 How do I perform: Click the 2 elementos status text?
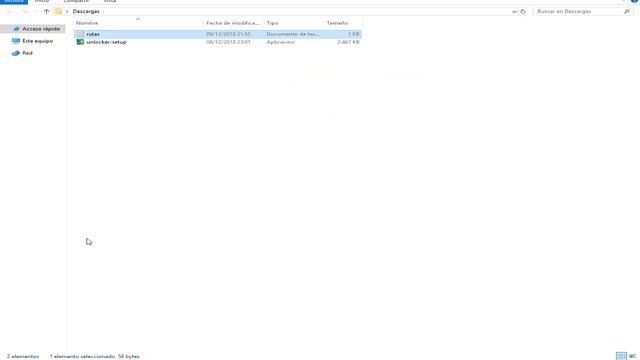(23, 356)
